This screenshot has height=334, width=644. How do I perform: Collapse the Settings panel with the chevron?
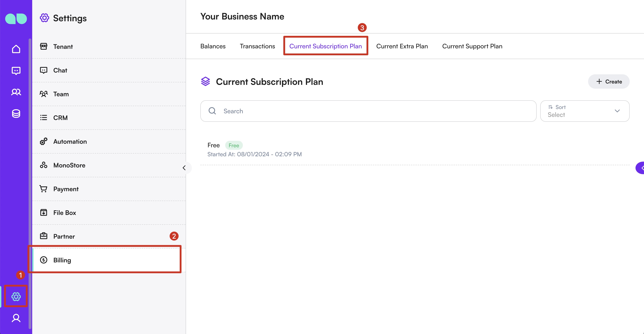pos(185,168)
